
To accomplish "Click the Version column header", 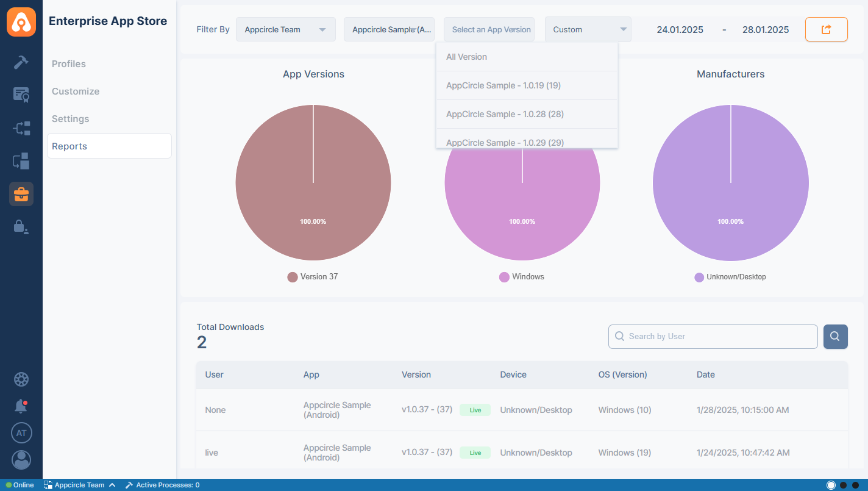I will (x=416, y=375).
